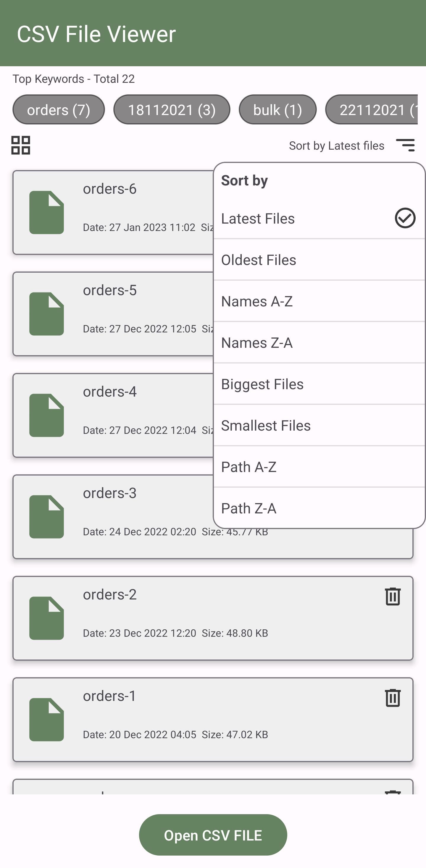Tap the CSV File Viewer title
This screenshot has height=868, width=426.
coord(96,34)
